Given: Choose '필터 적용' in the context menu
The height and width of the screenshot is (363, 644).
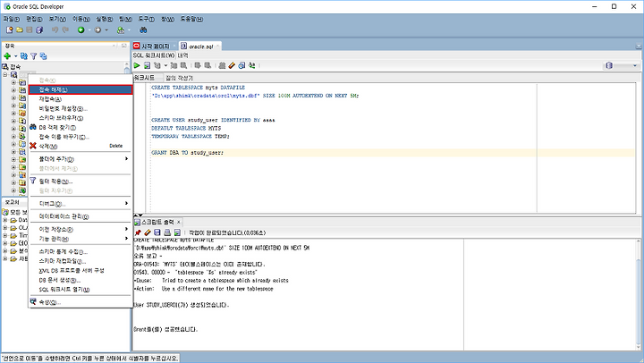Looking at the screenshot, I should pos(80,181).
